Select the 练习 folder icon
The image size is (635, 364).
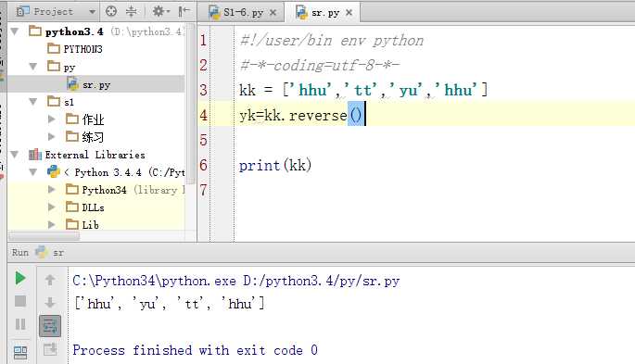coord(72,136)
